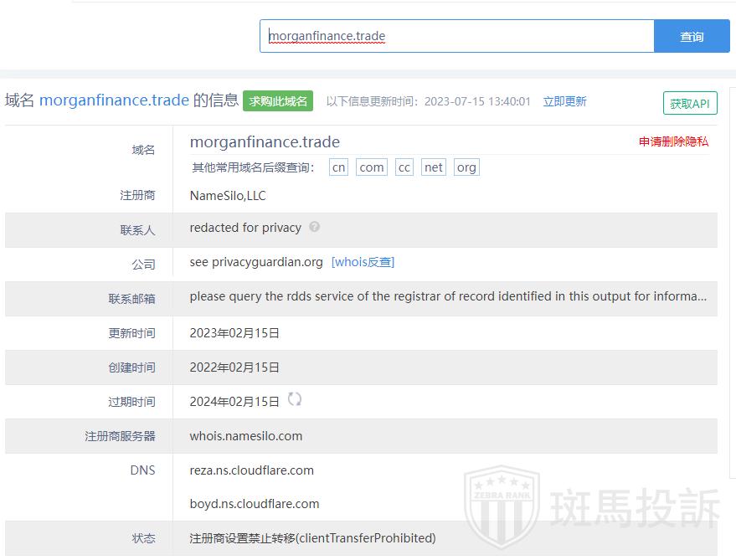Click the creation date 2022年02月15日

[x=234, y=367]
